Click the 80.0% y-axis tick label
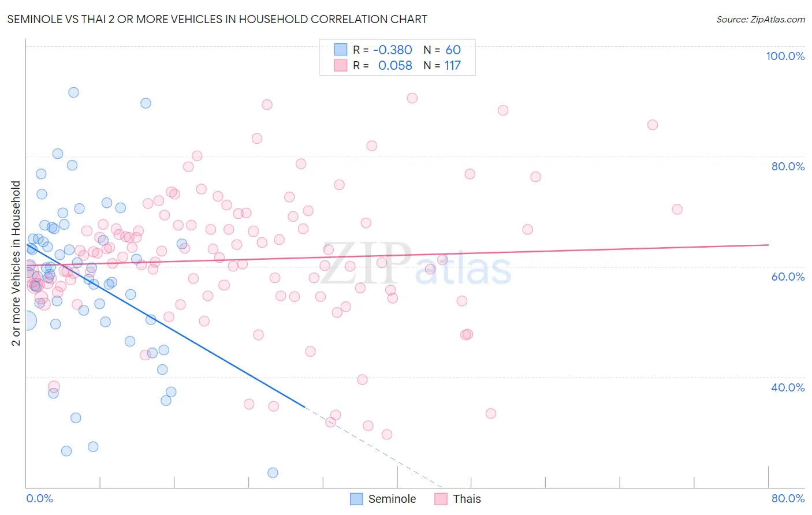The height and width of the screenshot is (515, 812). pyautogui.click(x=788, y=166)
